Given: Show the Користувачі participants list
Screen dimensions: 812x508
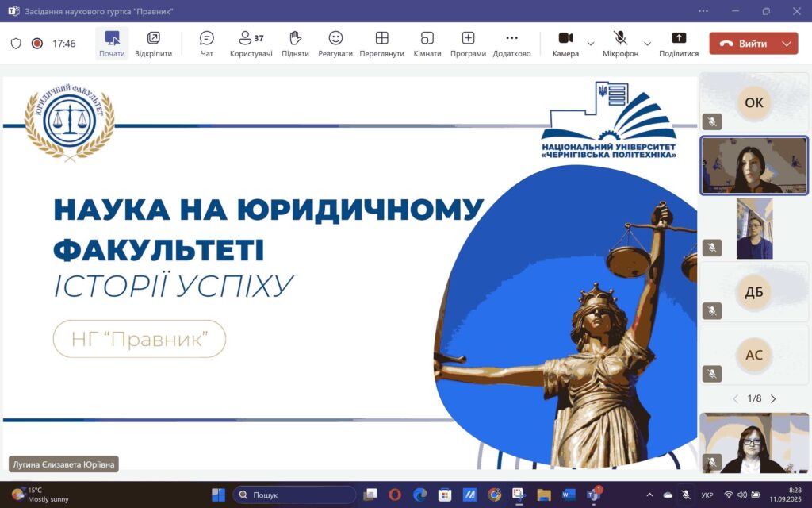Looking at the screenshot, I should [251, 44].
